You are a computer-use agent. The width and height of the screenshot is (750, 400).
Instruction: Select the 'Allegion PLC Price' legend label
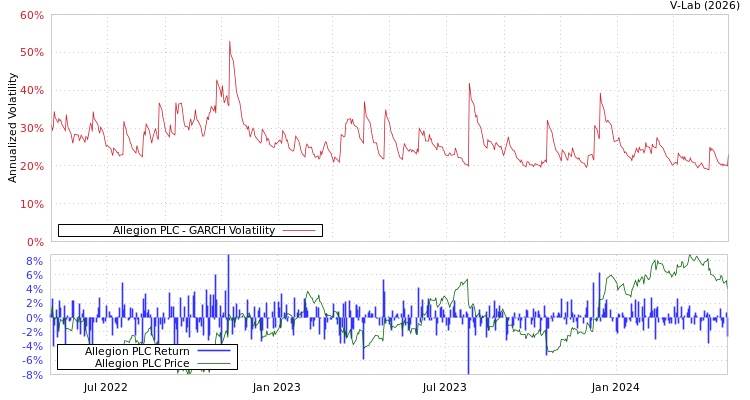coord(142,363)
